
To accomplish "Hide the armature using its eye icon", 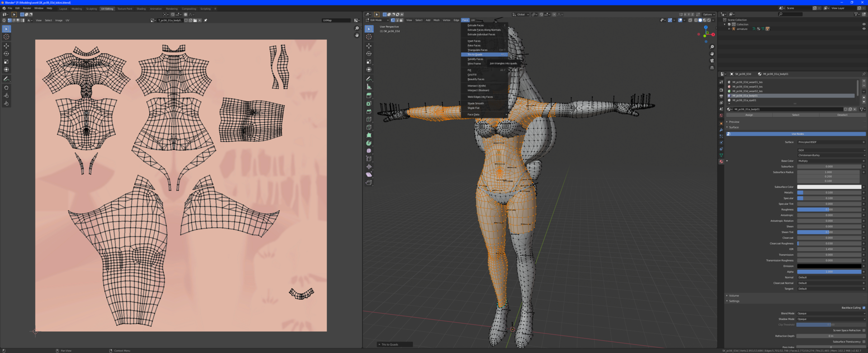I will pyautogui.click(x=864, y=29).
